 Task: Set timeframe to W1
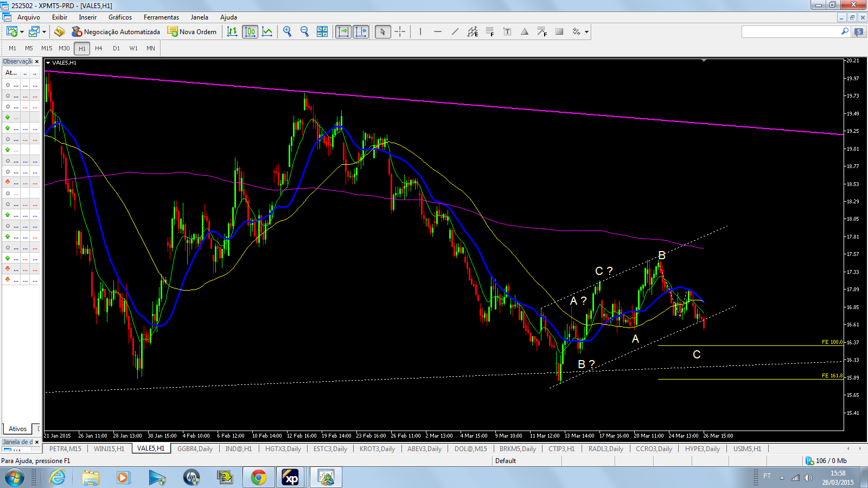133,48
